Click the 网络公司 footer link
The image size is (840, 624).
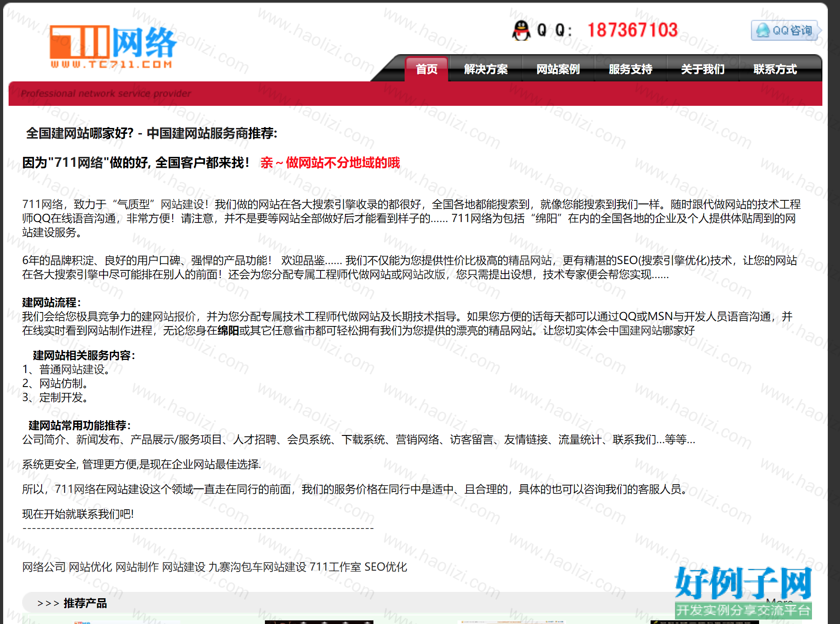44,567
